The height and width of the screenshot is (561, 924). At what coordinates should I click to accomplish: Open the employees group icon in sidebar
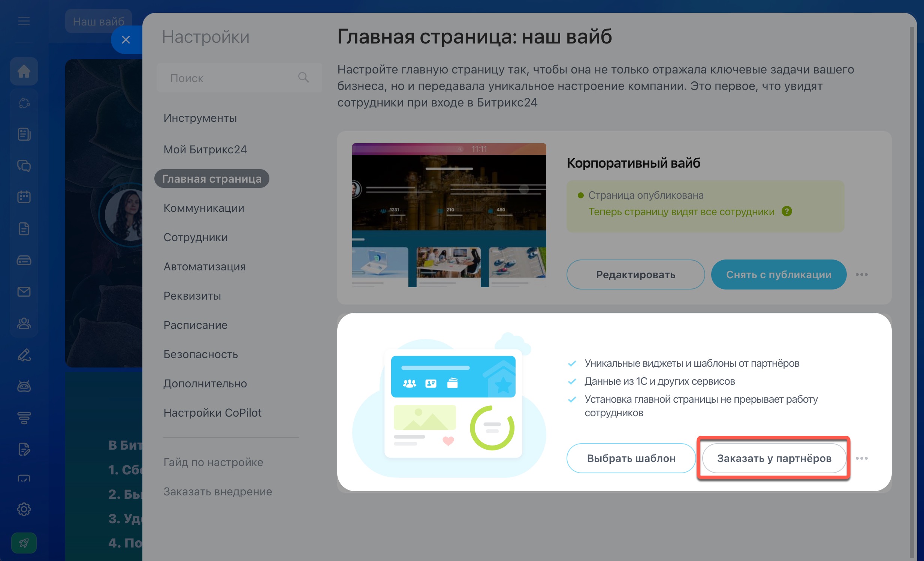pyautogui.click(x=24, y=323)
